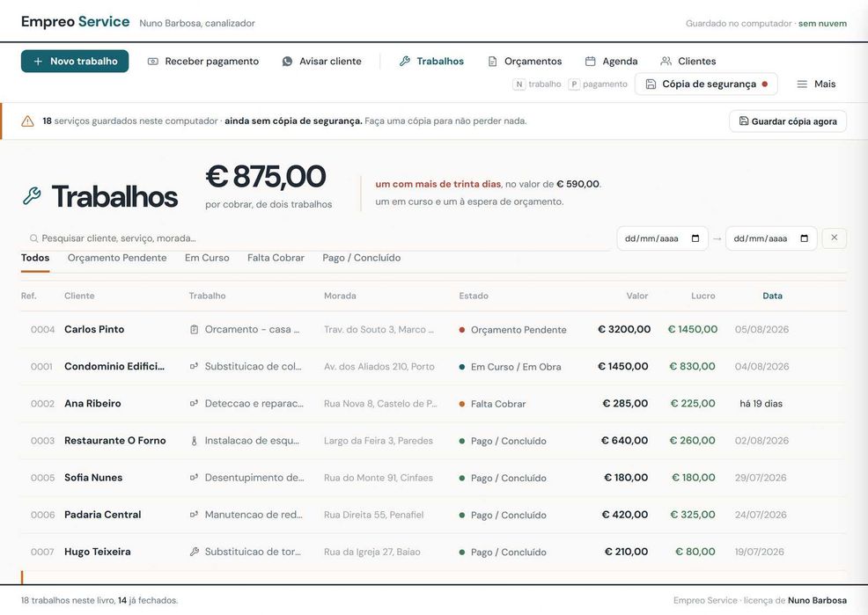This screenshot has height=615, width=868.
Task: Click the search magnifier icon
Action: point(33,238)
